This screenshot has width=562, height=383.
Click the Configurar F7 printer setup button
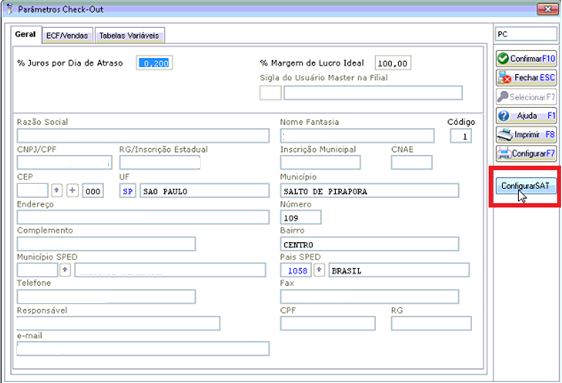(526, 154)
